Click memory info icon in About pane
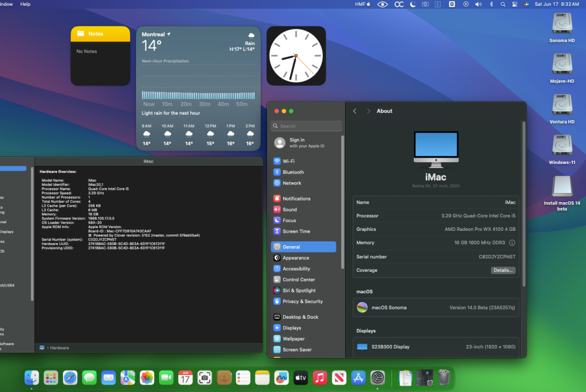The image size is (586, 392). tap(512, 243)
